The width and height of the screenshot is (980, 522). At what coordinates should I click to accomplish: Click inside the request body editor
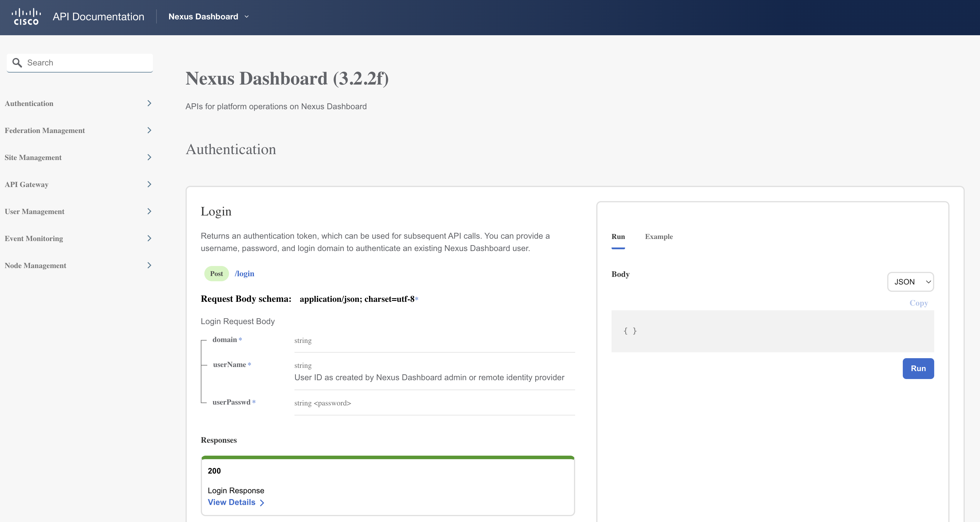[x=772, y=331]
